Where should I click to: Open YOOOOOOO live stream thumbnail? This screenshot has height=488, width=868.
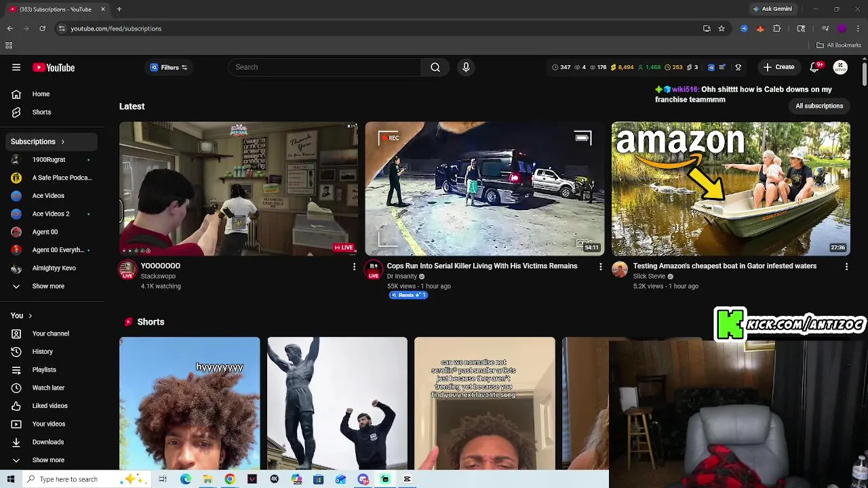click(239, 188)
